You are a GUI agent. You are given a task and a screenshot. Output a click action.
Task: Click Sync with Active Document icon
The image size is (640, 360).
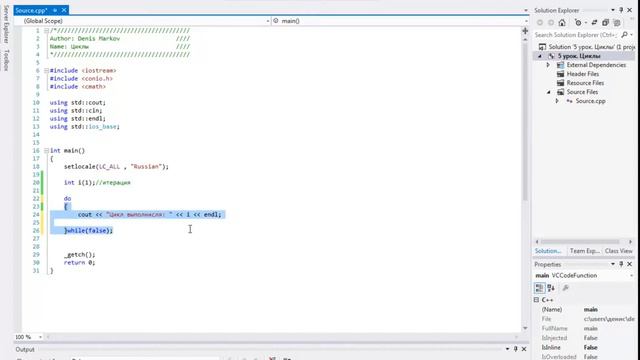click(594, 23)
